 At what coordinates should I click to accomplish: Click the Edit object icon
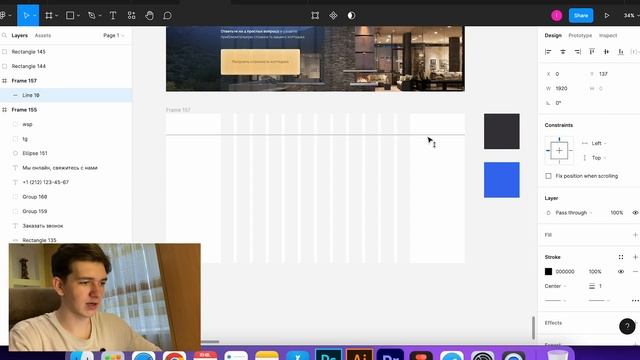pyautogui.click(x=315, y=16)
